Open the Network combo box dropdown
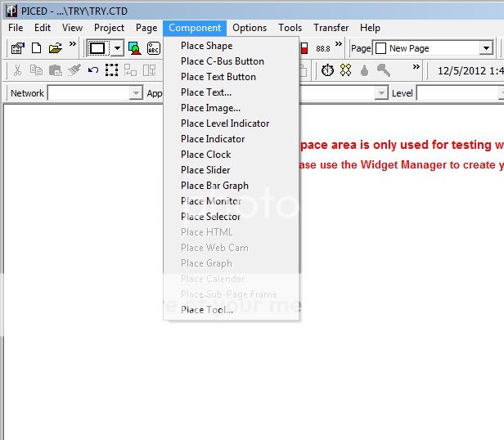Viewport: 504px width, 440px height. pos(137,93)
